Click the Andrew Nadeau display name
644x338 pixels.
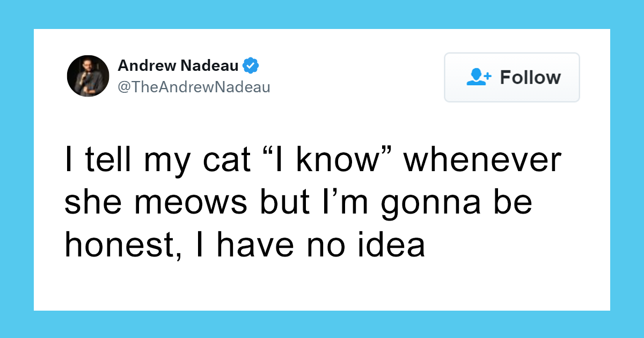(x=178, y=66)
